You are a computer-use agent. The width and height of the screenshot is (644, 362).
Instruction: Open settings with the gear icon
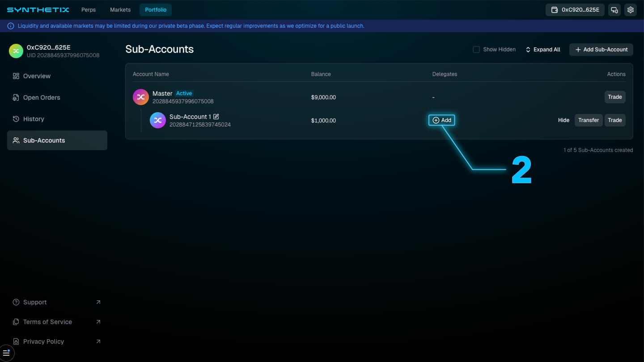coord(630,9)
